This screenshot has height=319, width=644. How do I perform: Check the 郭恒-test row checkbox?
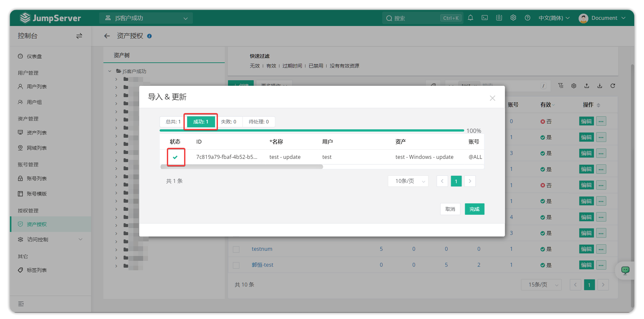[x=236, y=265]
